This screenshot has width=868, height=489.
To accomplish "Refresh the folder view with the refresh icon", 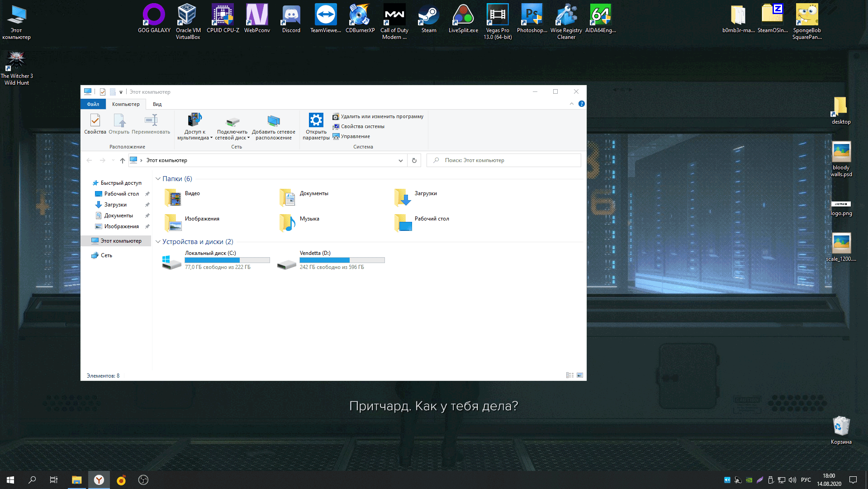I will click(x=414, y=160).
